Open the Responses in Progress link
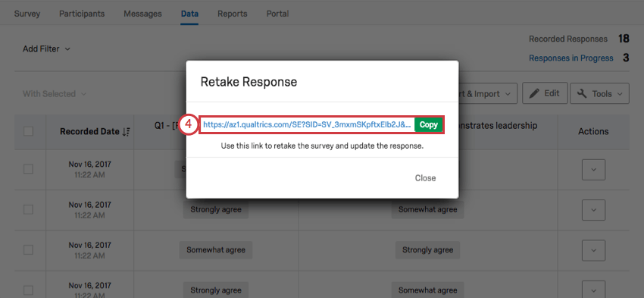This screenshot has height=298, width=644. [571, 58]
